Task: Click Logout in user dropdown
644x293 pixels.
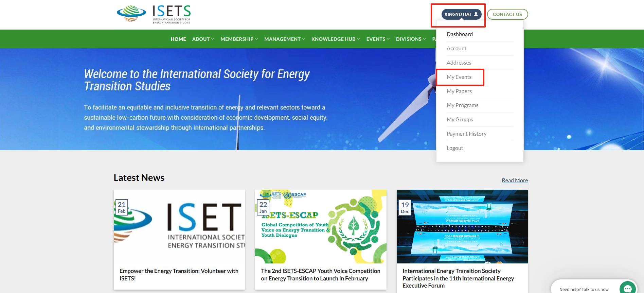Action: point(455,148)
